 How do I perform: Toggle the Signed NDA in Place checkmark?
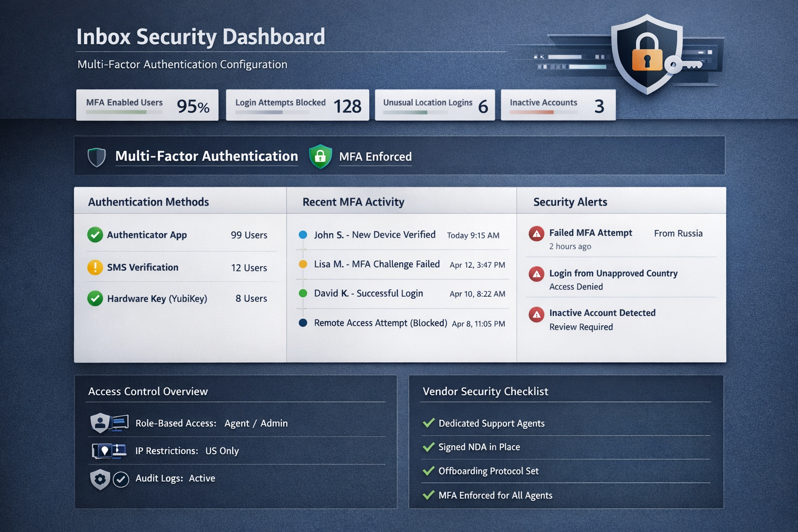[x=429, y=446]
